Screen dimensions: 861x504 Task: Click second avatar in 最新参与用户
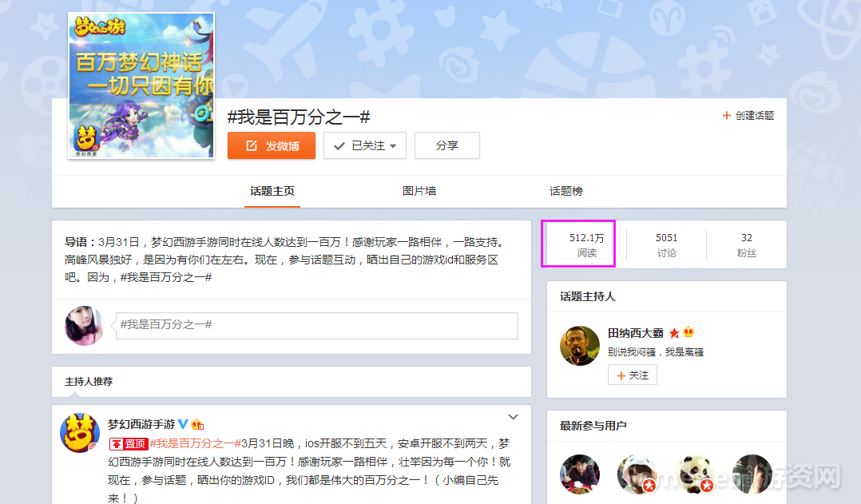(637, 474)
